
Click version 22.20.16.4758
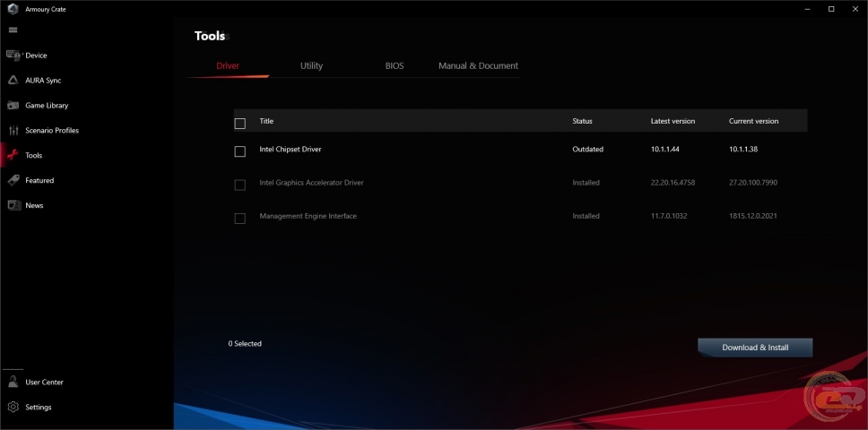tap(674, 183)
